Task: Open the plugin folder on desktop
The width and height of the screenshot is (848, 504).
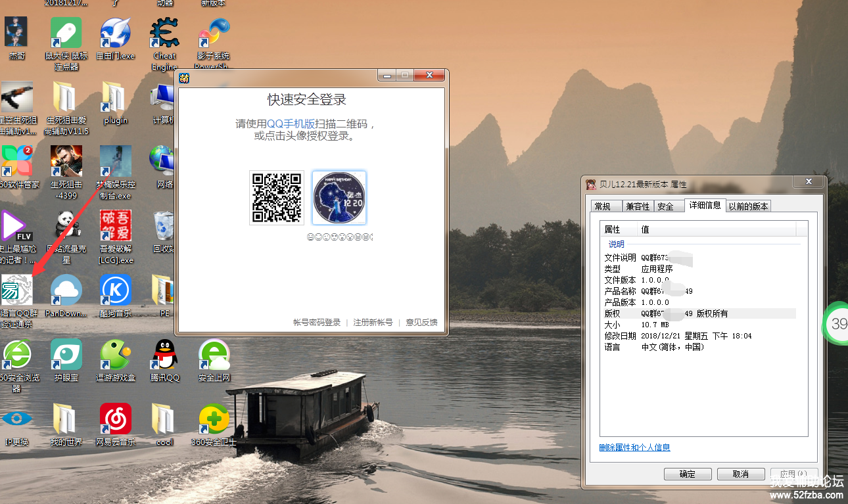Action: click(x=116, y=99)
